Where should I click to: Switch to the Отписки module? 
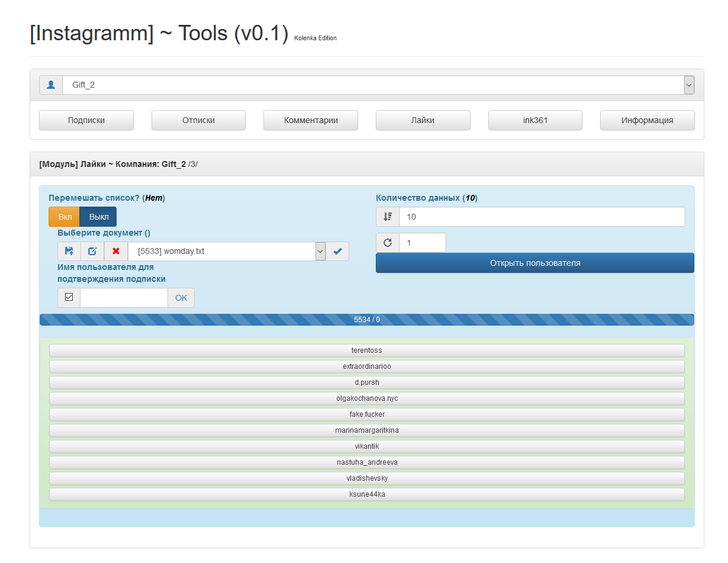pos(198,120)
